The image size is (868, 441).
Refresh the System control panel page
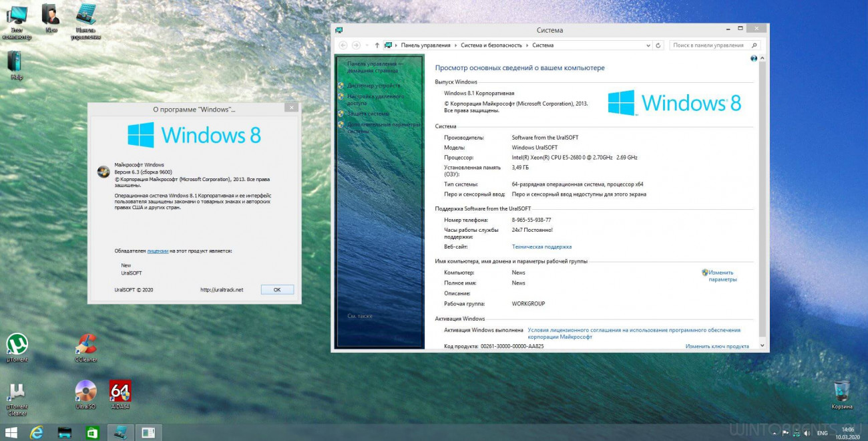click(658, 45)
